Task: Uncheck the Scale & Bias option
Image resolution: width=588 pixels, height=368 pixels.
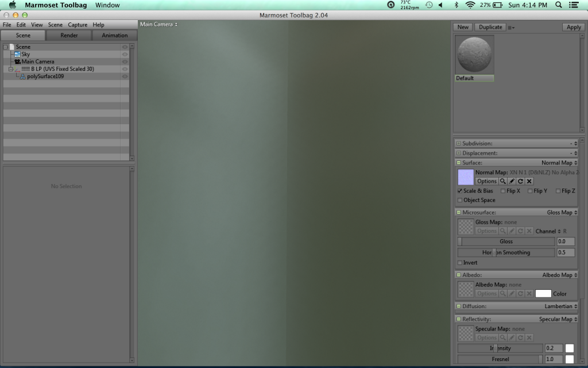Action: pyautogui.click(x=459, y=190)
